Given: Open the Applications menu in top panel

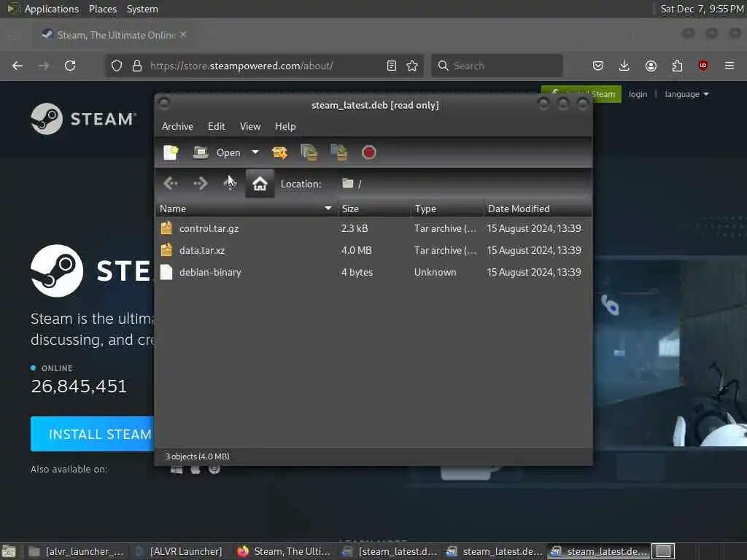Looking at the screenshot, I should (x=52, y=9).
